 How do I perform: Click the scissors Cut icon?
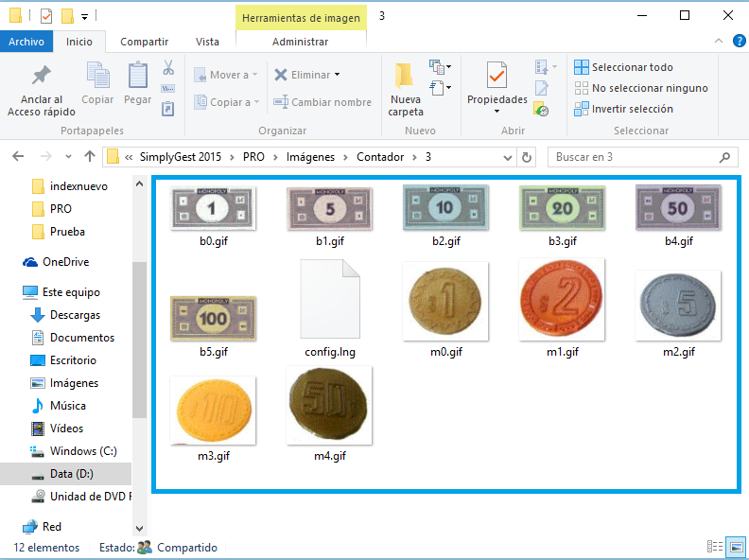(x=168, y=67)
